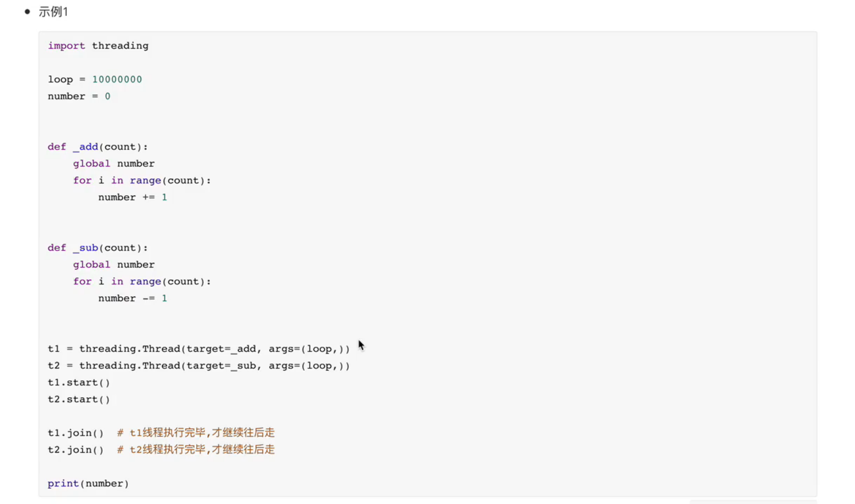Click the 示例1 heading text
This screenshot has width=855, height=504.
pyautogui.click(x=53, y=12)
